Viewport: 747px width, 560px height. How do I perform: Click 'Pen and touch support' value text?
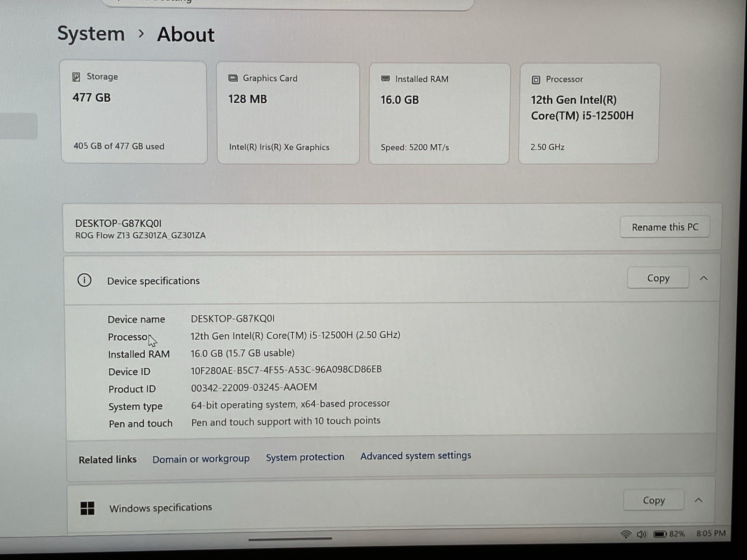[286, 421]
